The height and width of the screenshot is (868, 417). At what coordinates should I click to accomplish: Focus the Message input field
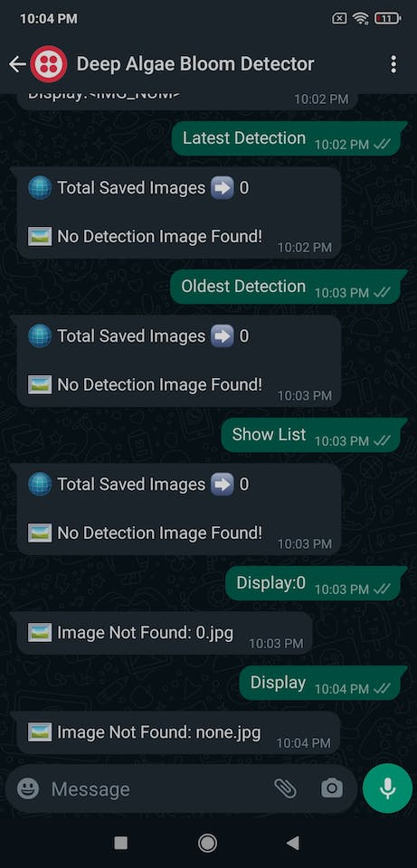(157, 788)
